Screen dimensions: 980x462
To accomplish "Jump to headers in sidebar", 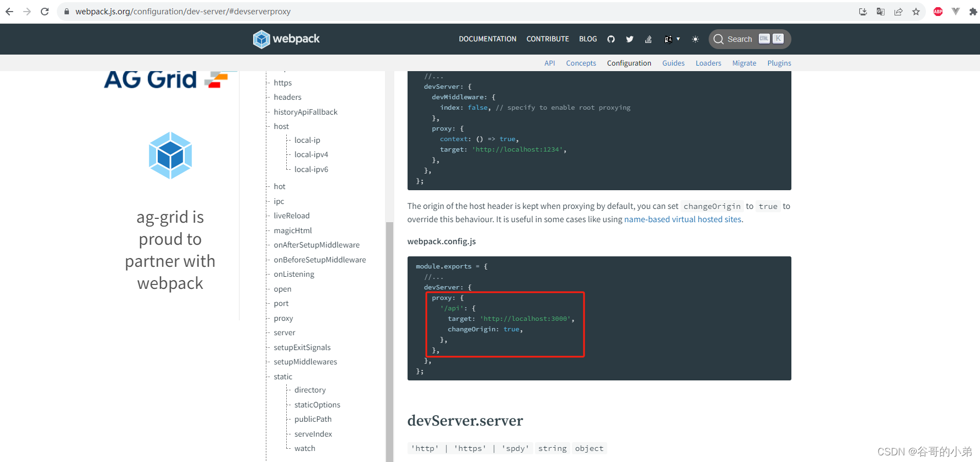I will point(287,97).
